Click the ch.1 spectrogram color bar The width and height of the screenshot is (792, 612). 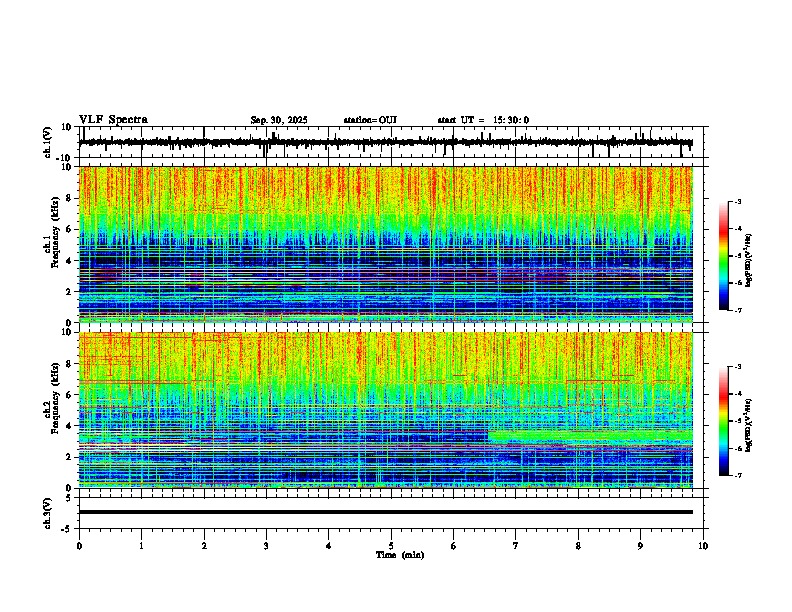coord(723,255)
